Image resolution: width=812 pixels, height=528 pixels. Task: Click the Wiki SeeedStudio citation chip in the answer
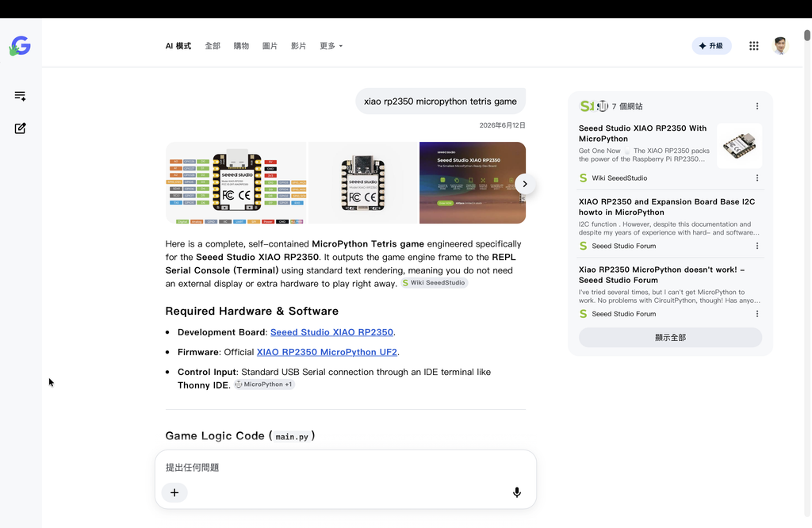click(434, 283)
